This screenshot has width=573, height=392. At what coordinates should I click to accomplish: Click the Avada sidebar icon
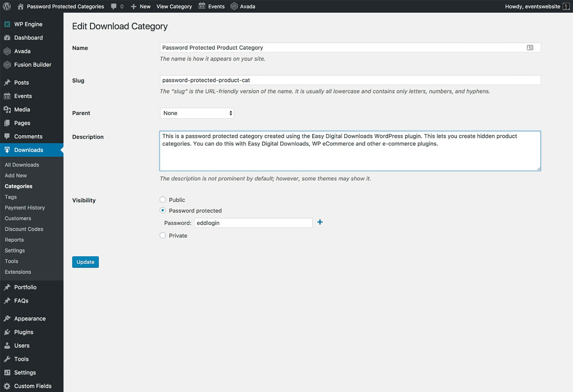(x=7, y=51)
